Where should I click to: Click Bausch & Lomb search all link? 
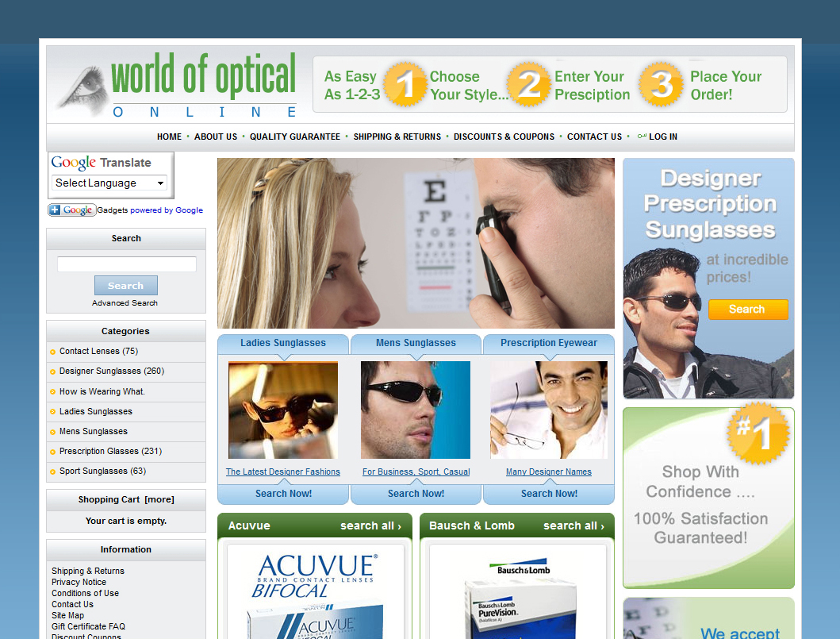pos(573,526)
